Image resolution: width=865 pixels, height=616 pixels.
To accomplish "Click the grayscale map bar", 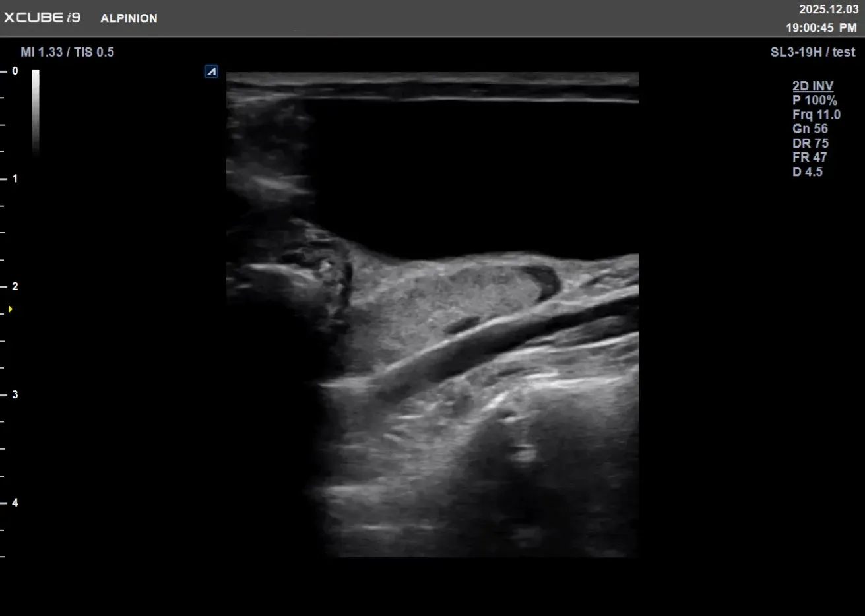I will [36, 111].
